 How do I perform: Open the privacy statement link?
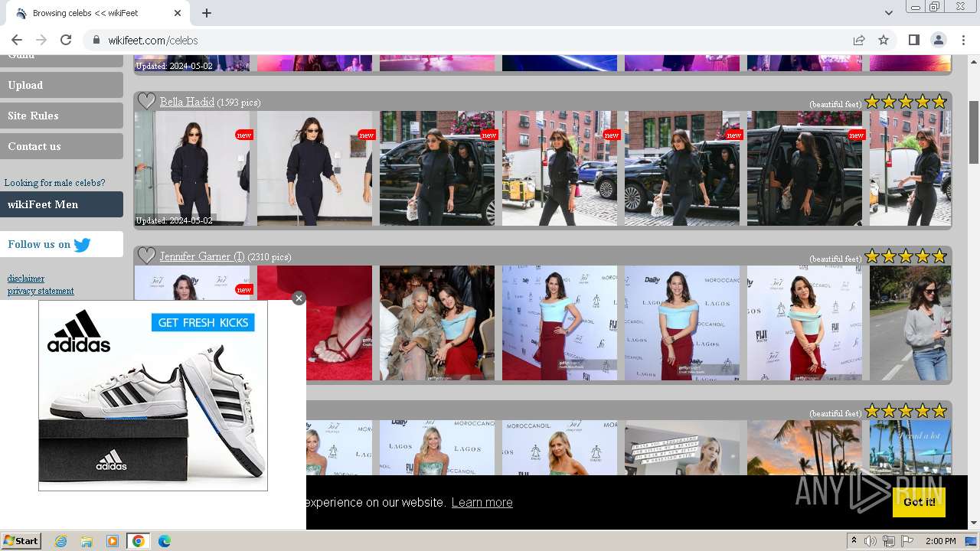41,291
